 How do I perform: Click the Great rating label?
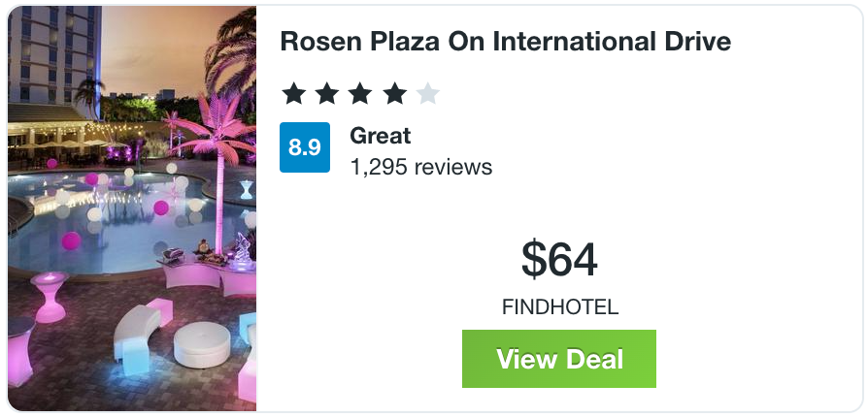(x=381, y=136)
